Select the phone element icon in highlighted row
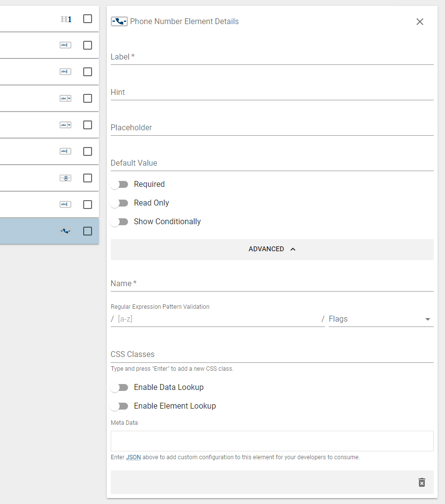 point(65,231)
